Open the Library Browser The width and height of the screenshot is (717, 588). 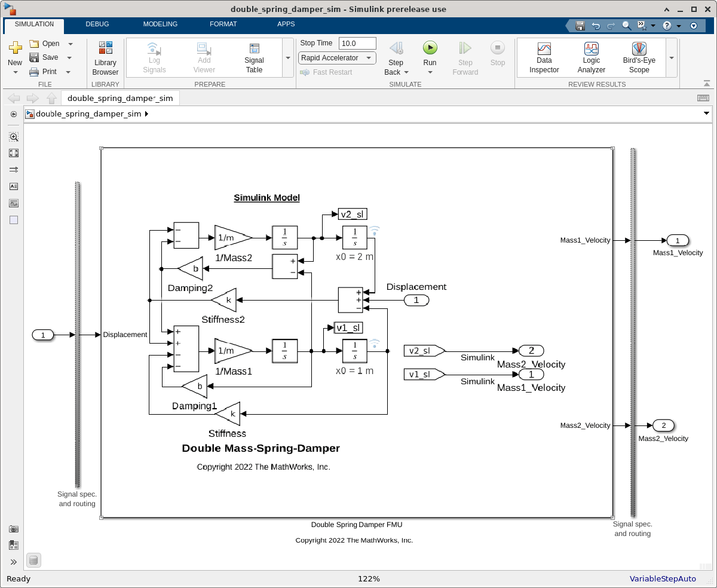click(105, 59)
